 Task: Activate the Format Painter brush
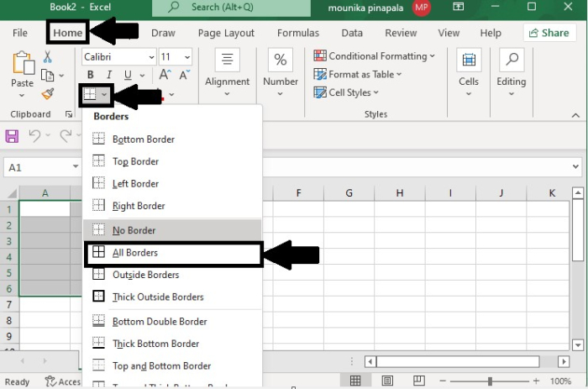48,93
